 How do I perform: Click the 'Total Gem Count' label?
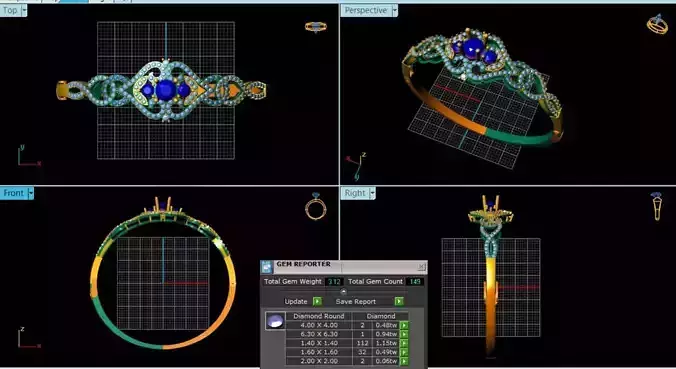pos(375,281)
